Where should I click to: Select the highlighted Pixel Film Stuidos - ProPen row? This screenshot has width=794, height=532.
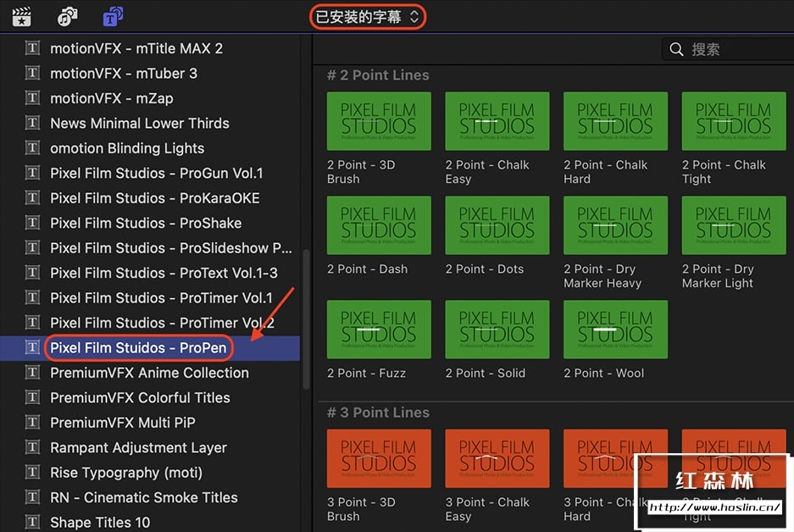(x=150, y=348)
